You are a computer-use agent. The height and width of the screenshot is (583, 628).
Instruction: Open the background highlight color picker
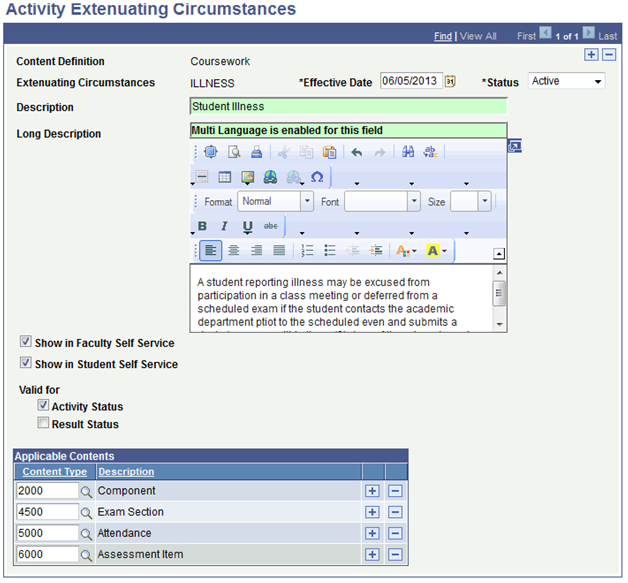(437, 251)
